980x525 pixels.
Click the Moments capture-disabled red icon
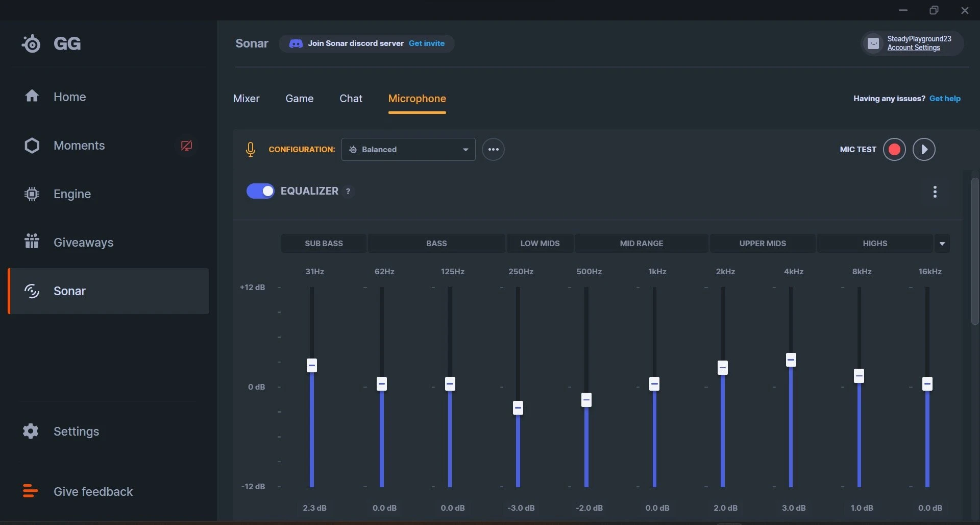(186, 146)
